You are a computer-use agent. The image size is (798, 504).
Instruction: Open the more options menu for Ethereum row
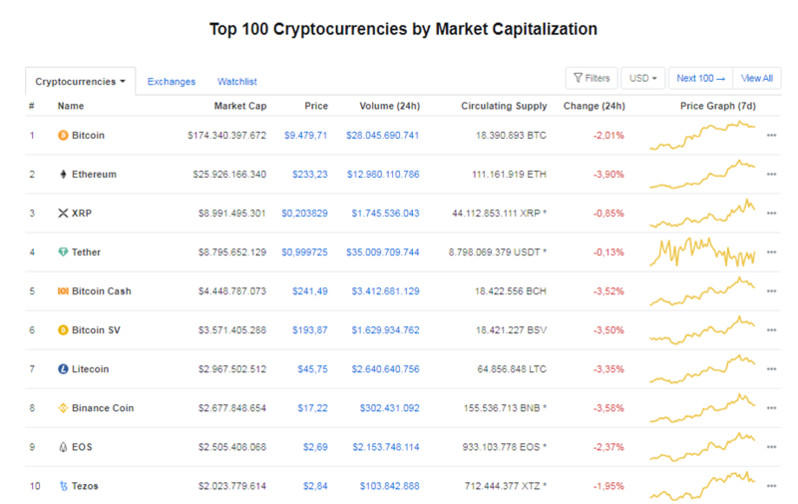pos(771,174)
